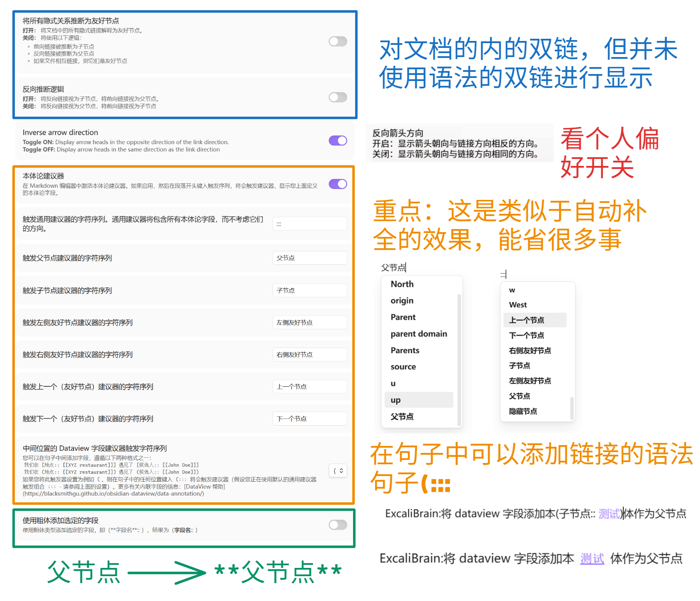Enable 使用粗体添加选定的字段 toggle
700x601 pixels.
tap(337, 525)
